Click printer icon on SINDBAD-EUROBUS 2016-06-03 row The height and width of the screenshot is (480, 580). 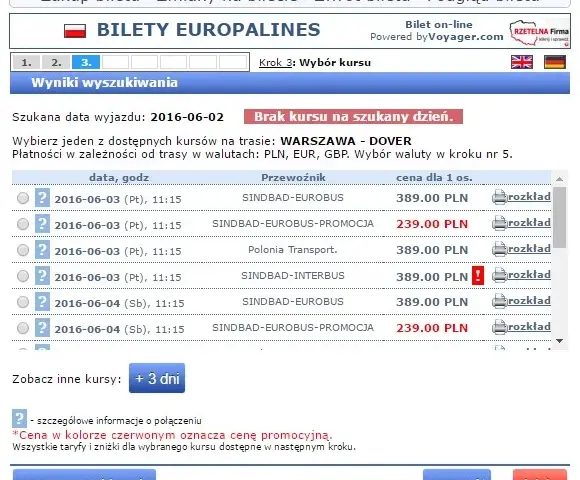click(x=499, y=197)
